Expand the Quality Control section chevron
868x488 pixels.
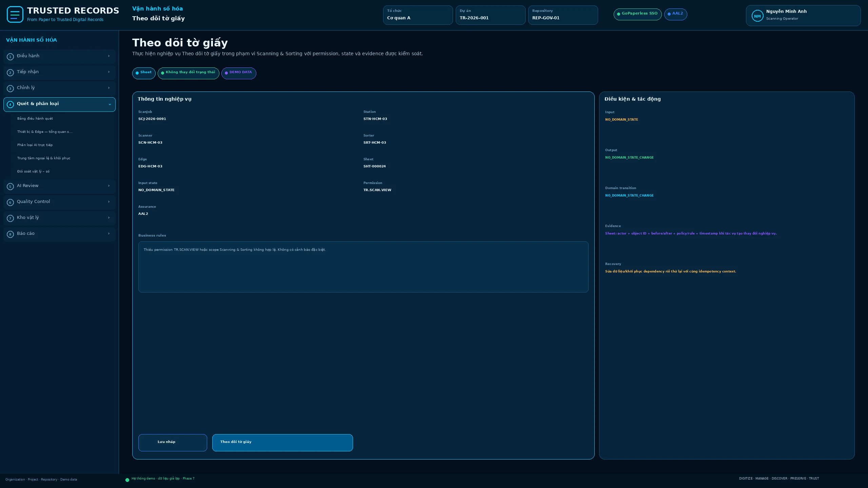pyautogui.click(x=109, y=202)
